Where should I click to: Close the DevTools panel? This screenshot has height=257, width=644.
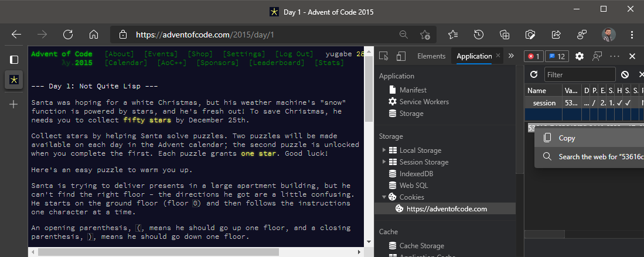tap(632, 56)
